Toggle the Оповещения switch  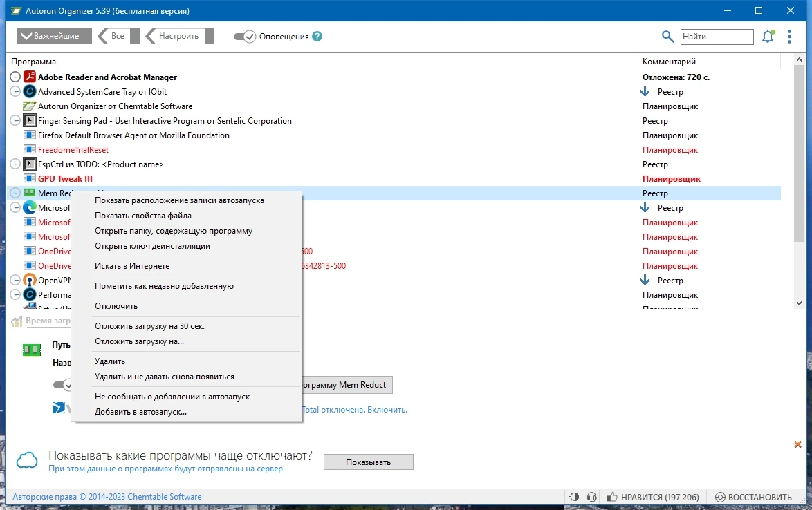pos(244,36)
